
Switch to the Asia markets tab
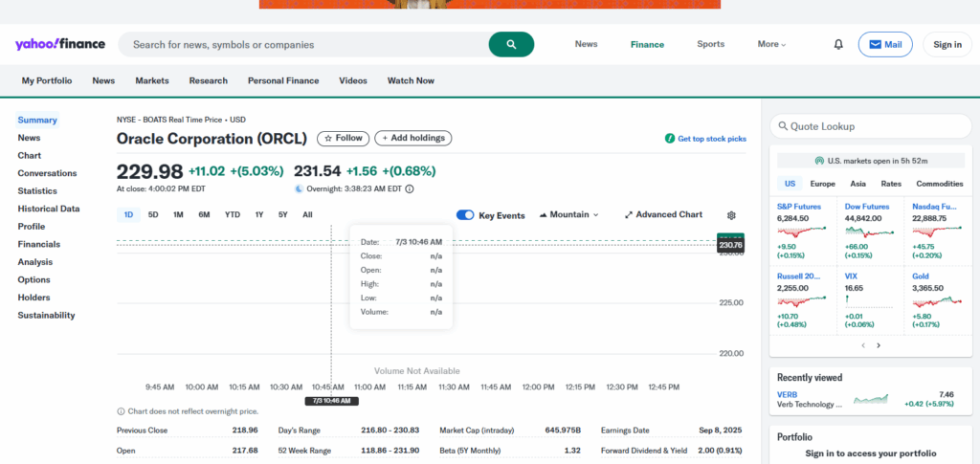point(858,184)
